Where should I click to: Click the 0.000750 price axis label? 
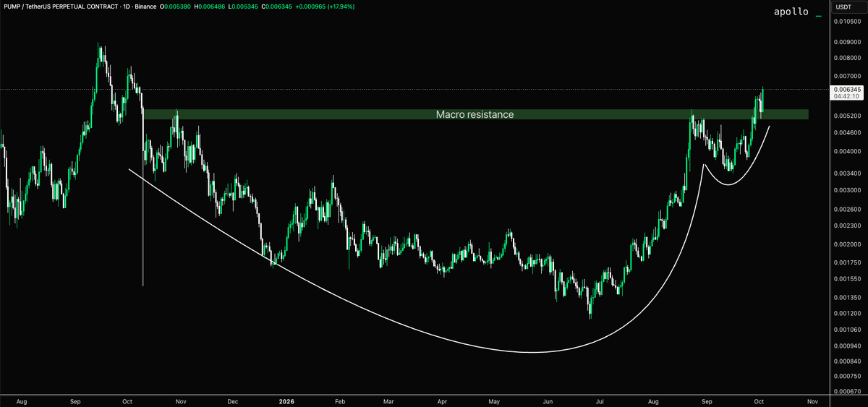[846, 377]
